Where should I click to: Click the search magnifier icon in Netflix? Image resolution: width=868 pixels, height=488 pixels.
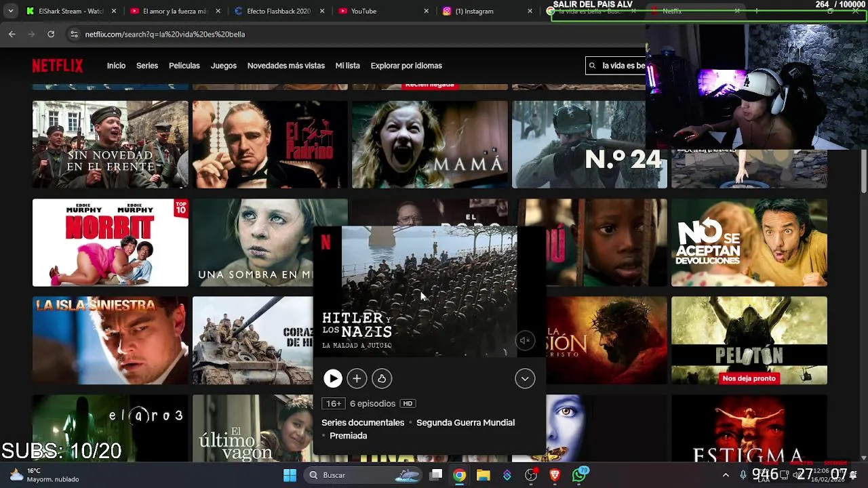point(593,66)
